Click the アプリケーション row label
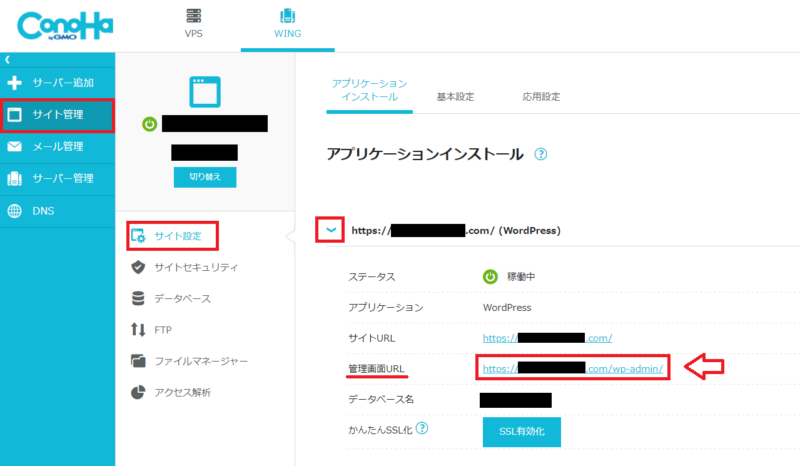Image resolution: width=800 pixels, height=466 pixels. (x=386, y=307)
